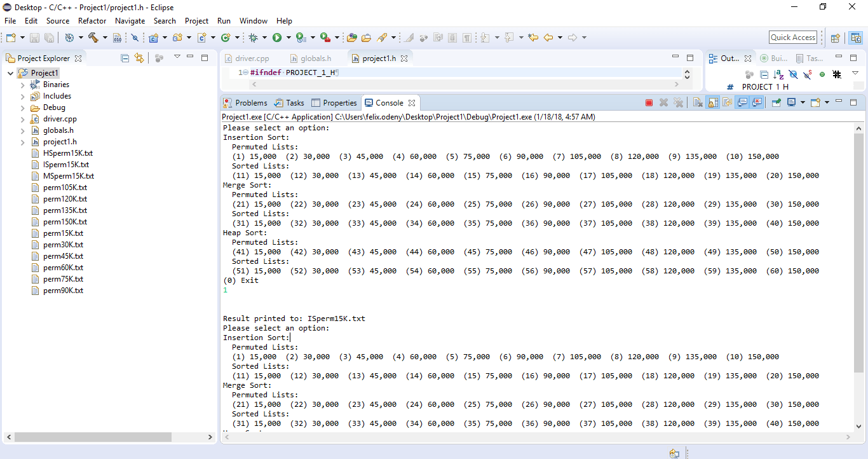Toggle Word Wrap in the Console toolbar

point(728,102)
